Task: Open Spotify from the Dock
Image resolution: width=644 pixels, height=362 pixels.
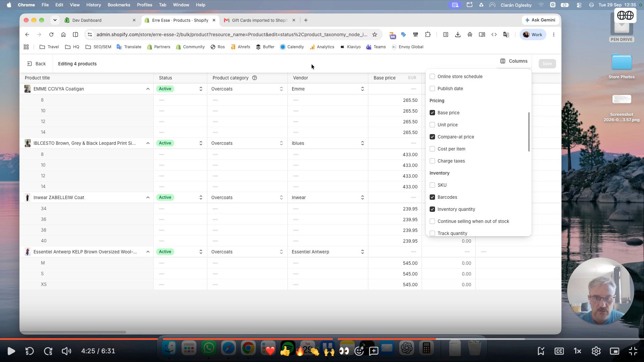Action: click(287, 349)
